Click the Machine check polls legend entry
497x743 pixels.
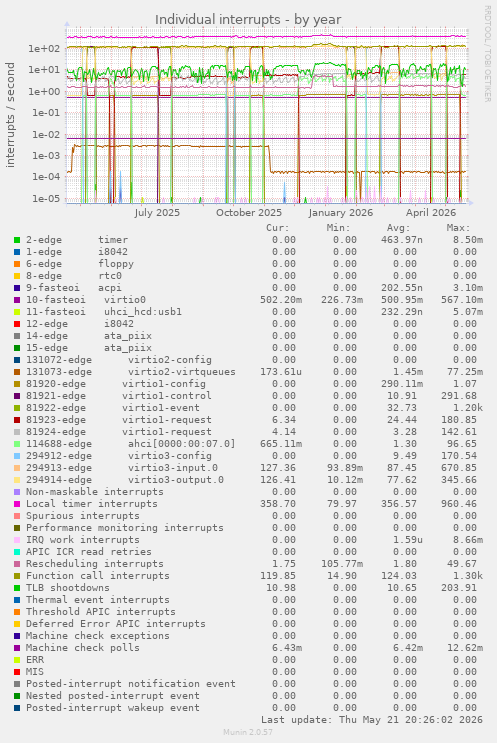coord(82,648)
